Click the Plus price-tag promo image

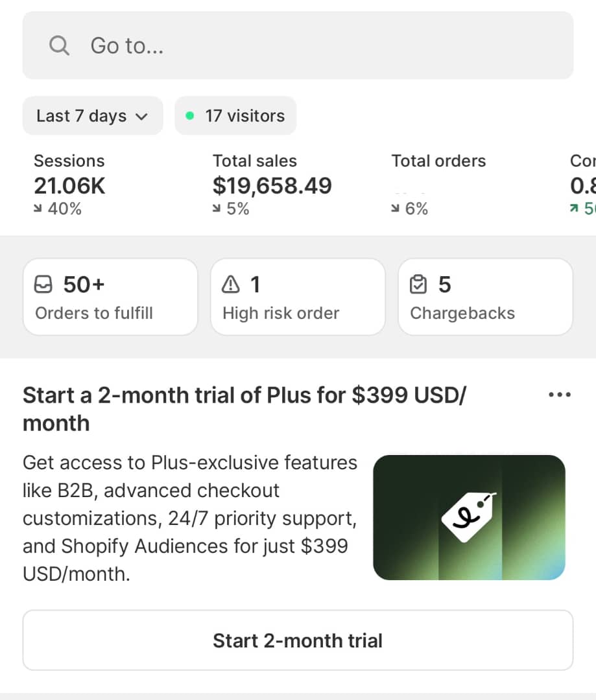[x=469, y=517]
